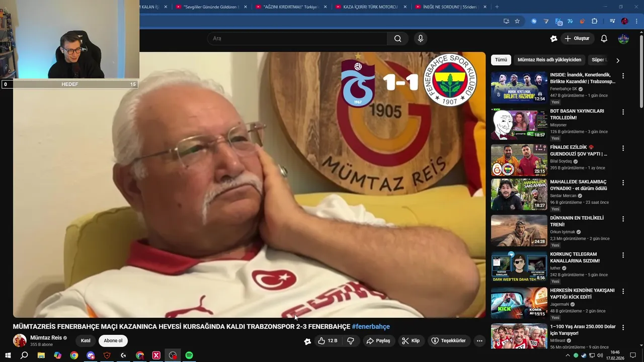Like the video with 12 B thumbs up
Viewport: 644px width, 362px height.
pyautogui.click(x=327, y=341)
